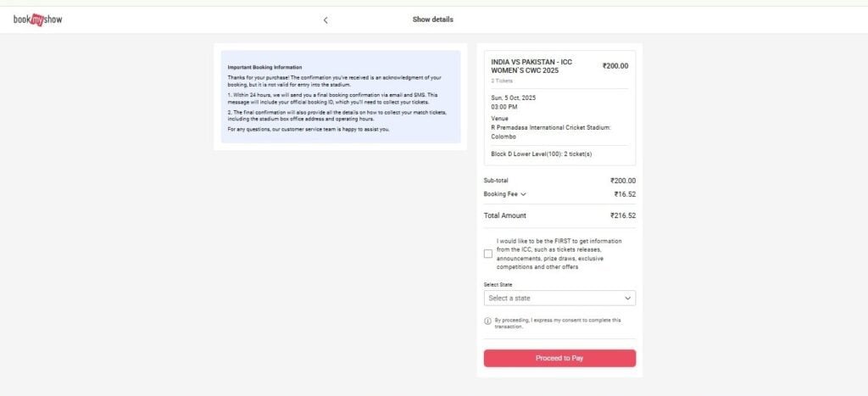
Task: Click the consent to transaction notice text
Action: (x=558, y=323)
